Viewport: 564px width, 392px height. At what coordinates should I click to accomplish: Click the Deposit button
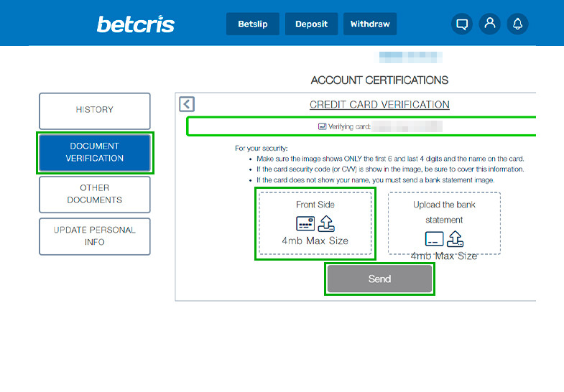[x=311, y=24]
